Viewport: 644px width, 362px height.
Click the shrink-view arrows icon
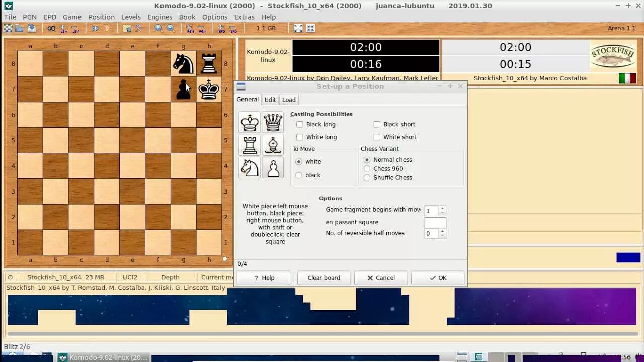pos(310,28)
